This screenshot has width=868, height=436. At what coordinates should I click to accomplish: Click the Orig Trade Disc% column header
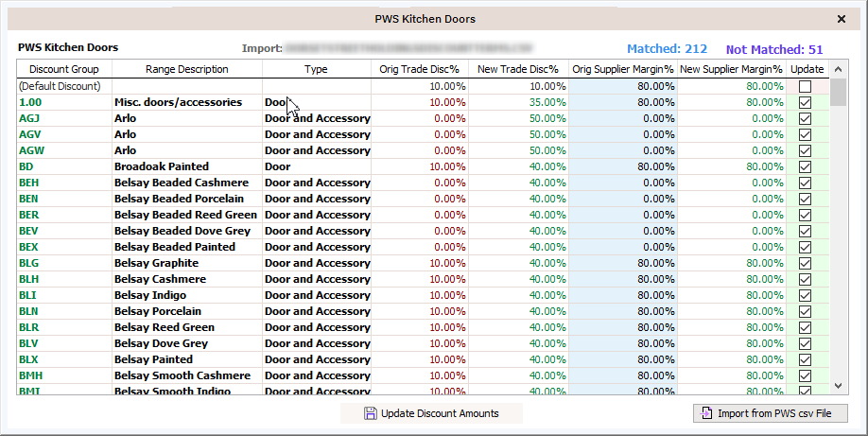tap(420, 69)
